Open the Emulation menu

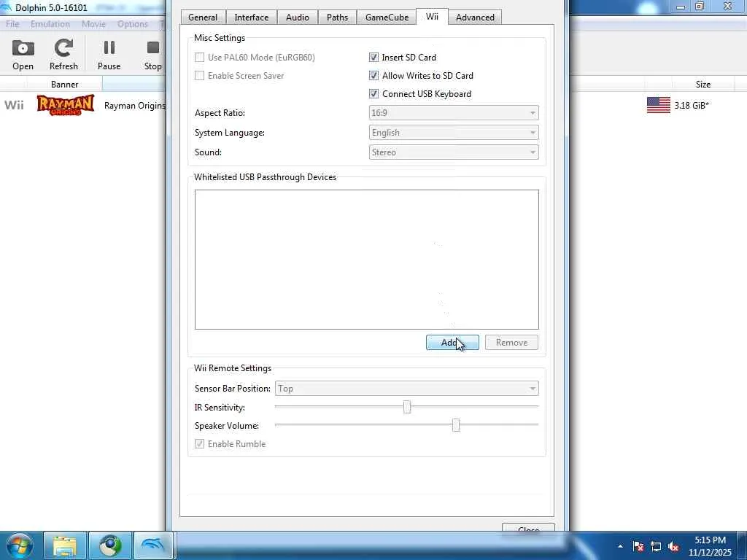[x=50, y=24]
